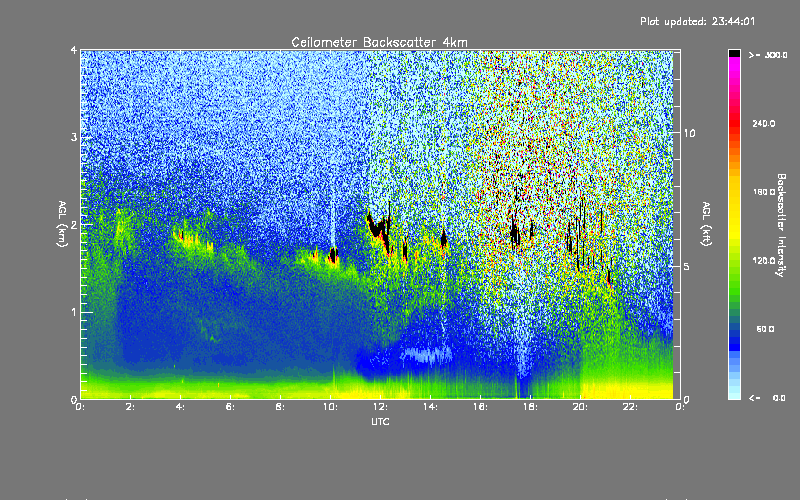Click the "12:" hour tick label
The width and height of the screenshot is (800, 500).
381,407
